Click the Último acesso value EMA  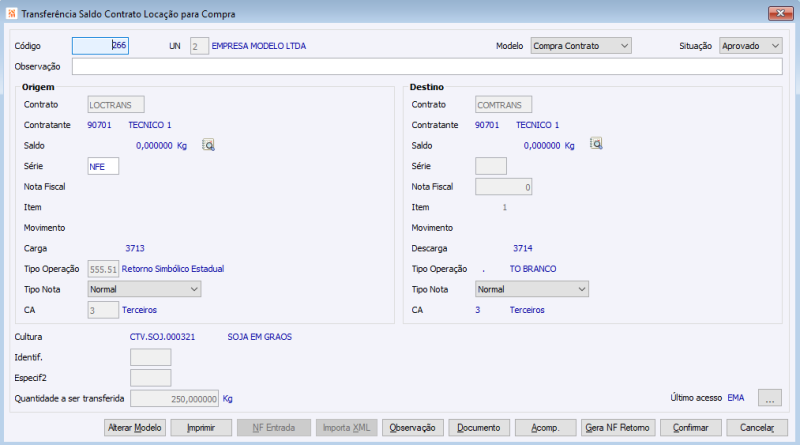tap(736, 398)
